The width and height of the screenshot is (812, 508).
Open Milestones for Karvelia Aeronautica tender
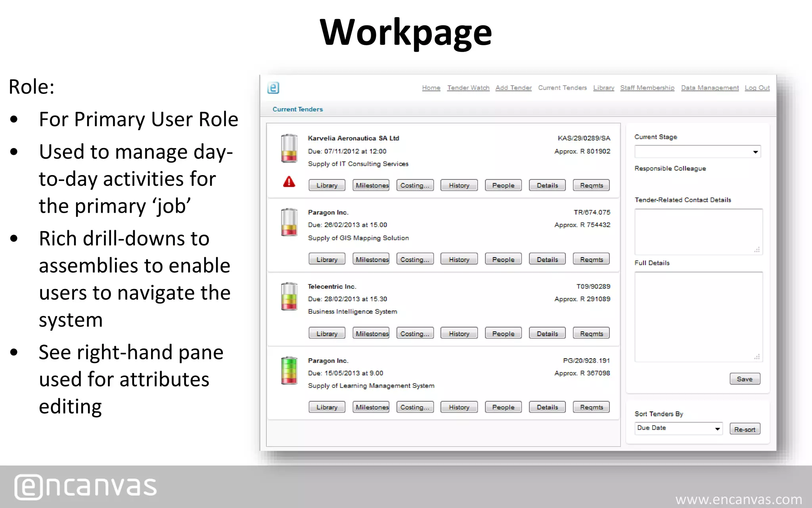pyautogui.click(x=371, y=185)
